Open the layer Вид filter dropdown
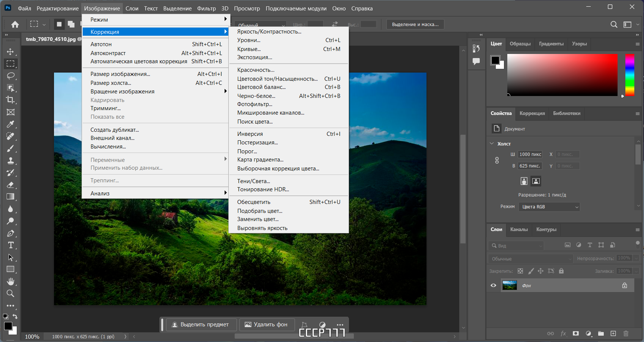644x342 pixels. pyautogui.click(x=516, y=246)
